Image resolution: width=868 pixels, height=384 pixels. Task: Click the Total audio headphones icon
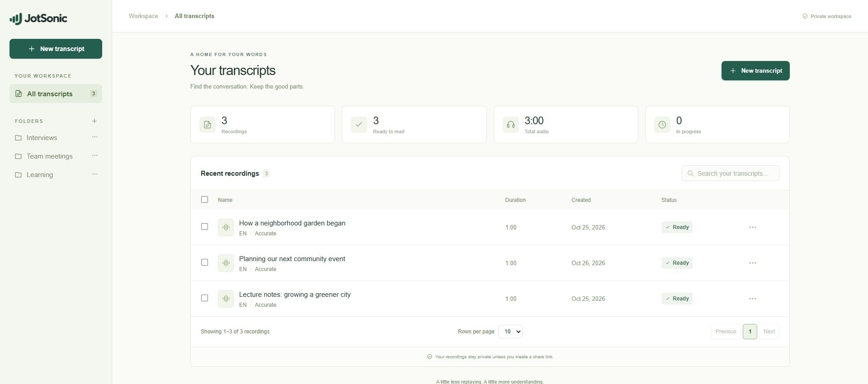point(511,125)
